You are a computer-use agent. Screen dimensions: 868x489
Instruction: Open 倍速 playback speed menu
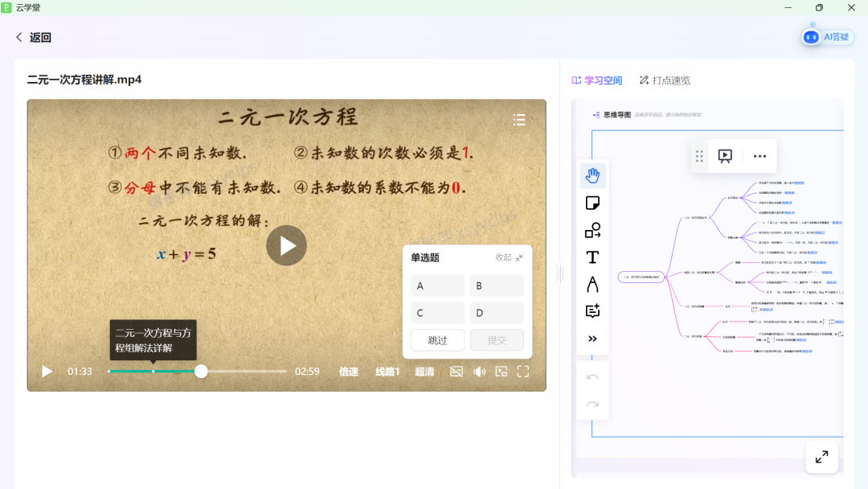coord(348,372)
